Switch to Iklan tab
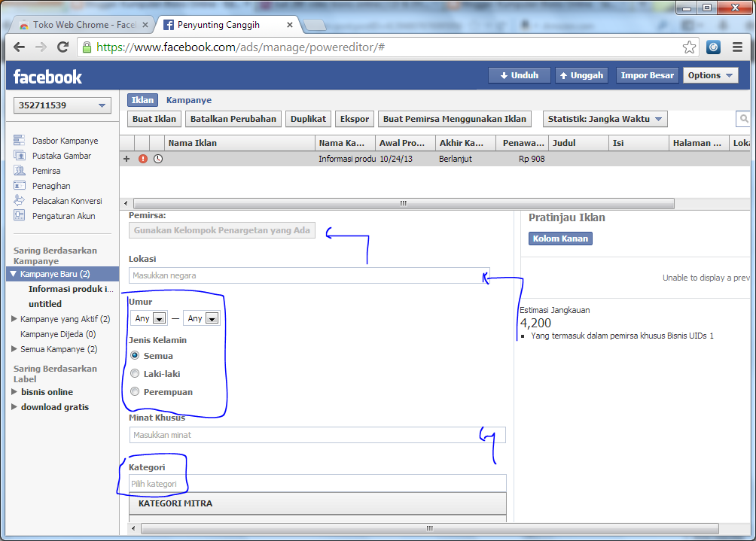The height and width of the screenshot is (541, 756). pyautogui.click(x=143, y=100)
